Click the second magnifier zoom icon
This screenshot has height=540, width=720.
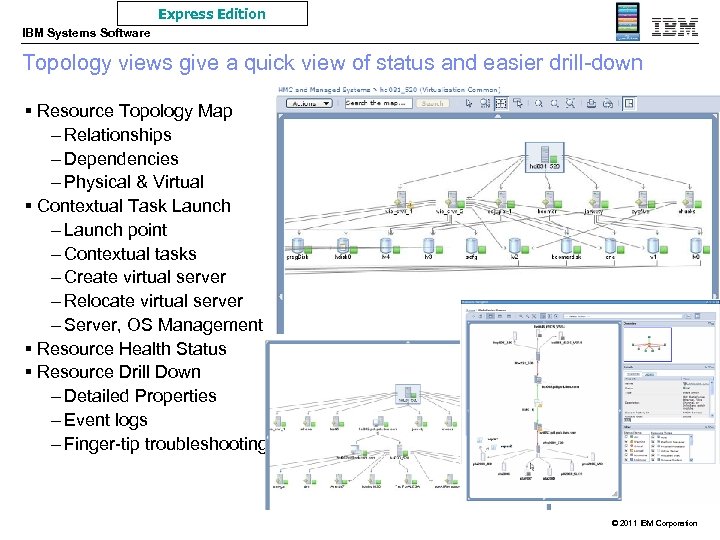pos(555,103)
